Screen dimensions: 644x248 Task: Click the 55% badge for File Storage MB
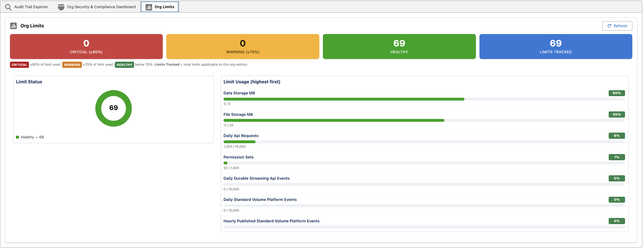(x=616, y=114)
